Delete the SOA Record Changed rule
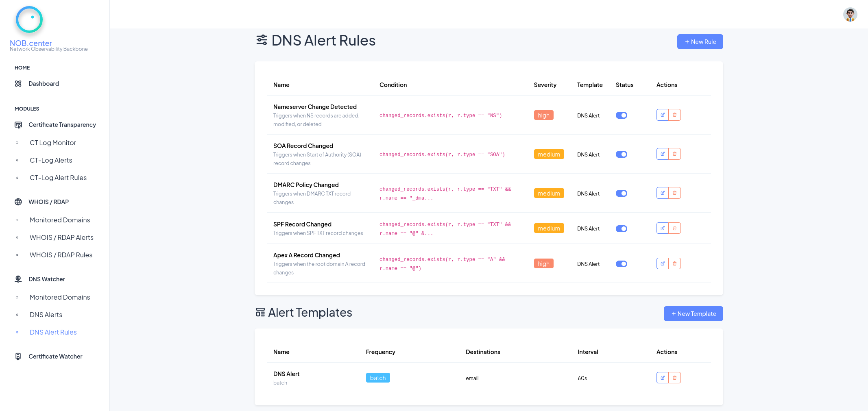Image resolution: width=868 pixels, height=411 pixels. point(675,154)
